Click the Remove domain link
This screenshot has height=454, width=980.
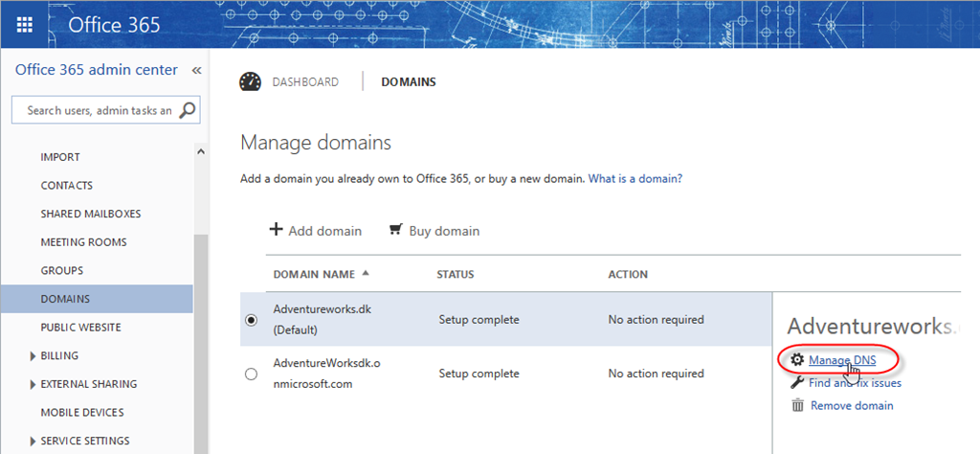(852, 405)
